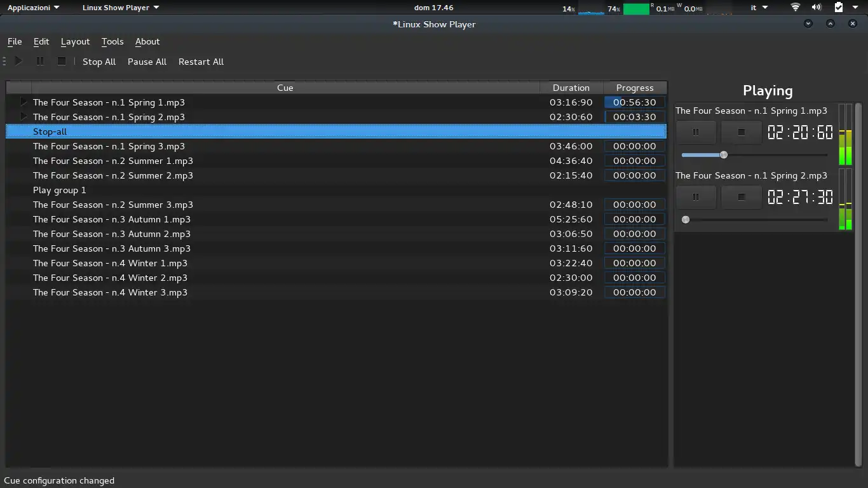The width and height of the screenshot is (868, 488).
Task: Open the Tools menu
Action: click(112, 41)
